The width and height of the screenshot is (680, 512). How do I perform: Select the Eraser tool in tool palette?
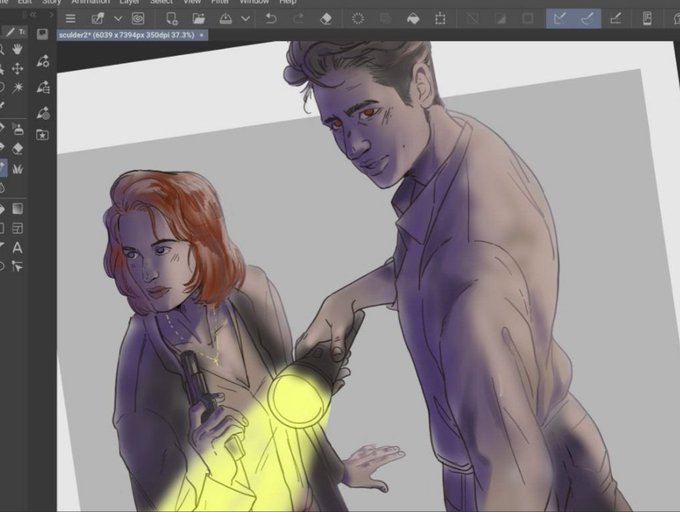click(x=17, y=149)
